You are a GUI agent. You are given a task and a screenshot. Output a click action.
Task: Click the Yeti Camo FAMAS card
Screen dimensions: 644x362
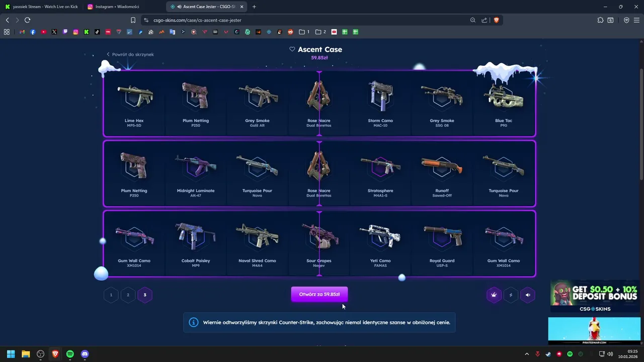(380, 243)
